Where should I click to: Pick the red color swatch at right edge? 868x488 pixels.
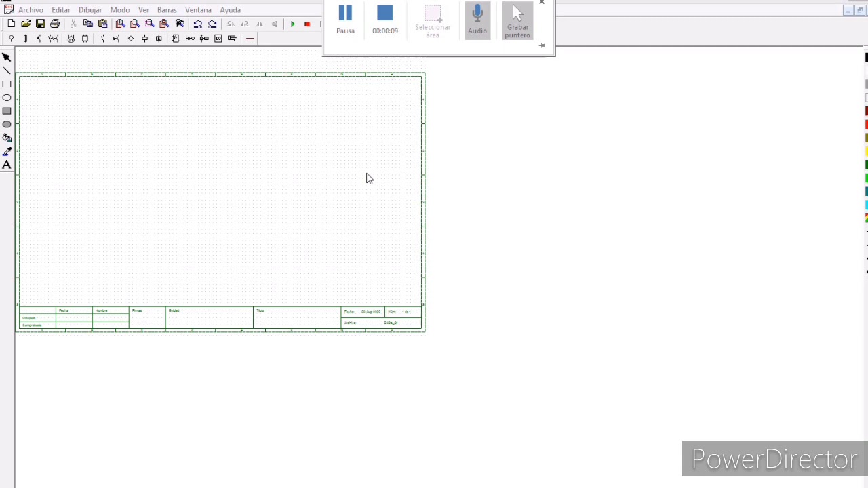(866, 124)
